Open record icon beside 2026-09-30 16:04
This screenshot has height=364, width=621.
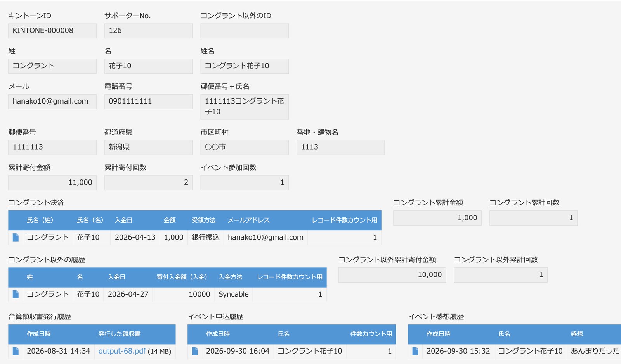(195, 351)
